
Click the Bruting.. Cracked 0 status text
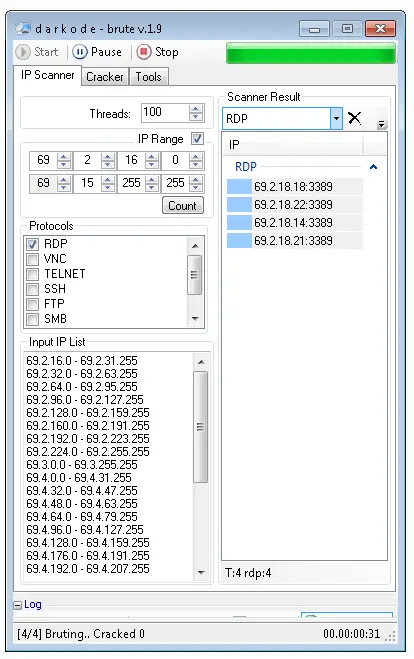pos(95,634)
